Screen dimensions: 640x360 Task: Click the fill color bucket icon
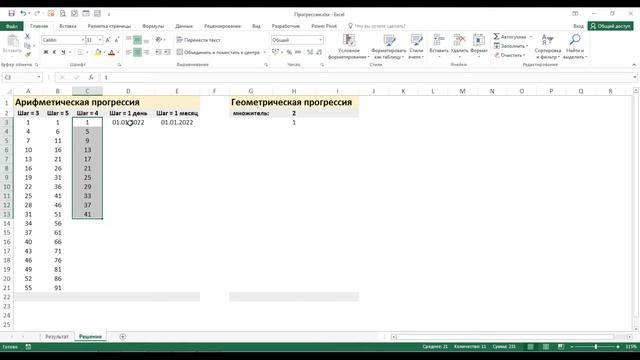[x=98, y=52]
